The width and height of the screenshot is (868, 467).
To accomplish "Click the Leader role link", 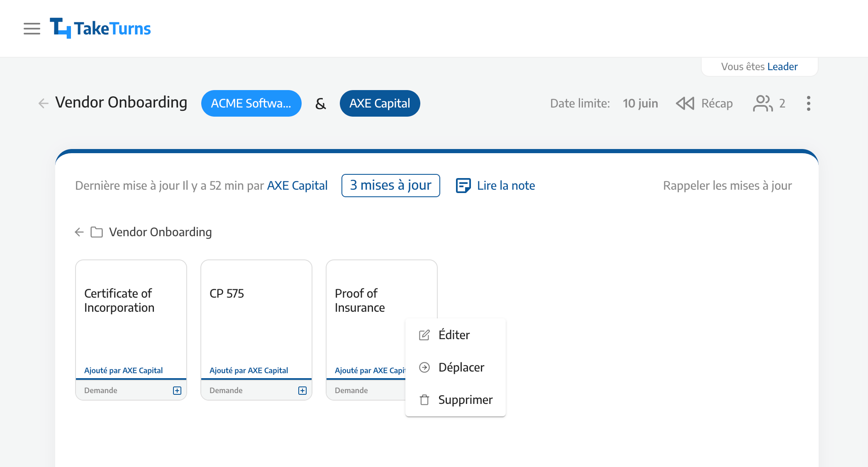I will [783, 67].
